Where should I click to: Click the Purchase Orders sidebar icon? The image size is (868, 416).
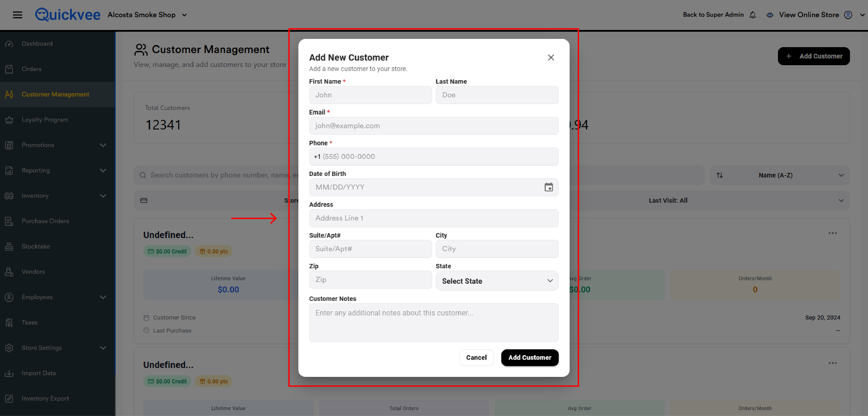pyautogui.click(x=9, y=221)
